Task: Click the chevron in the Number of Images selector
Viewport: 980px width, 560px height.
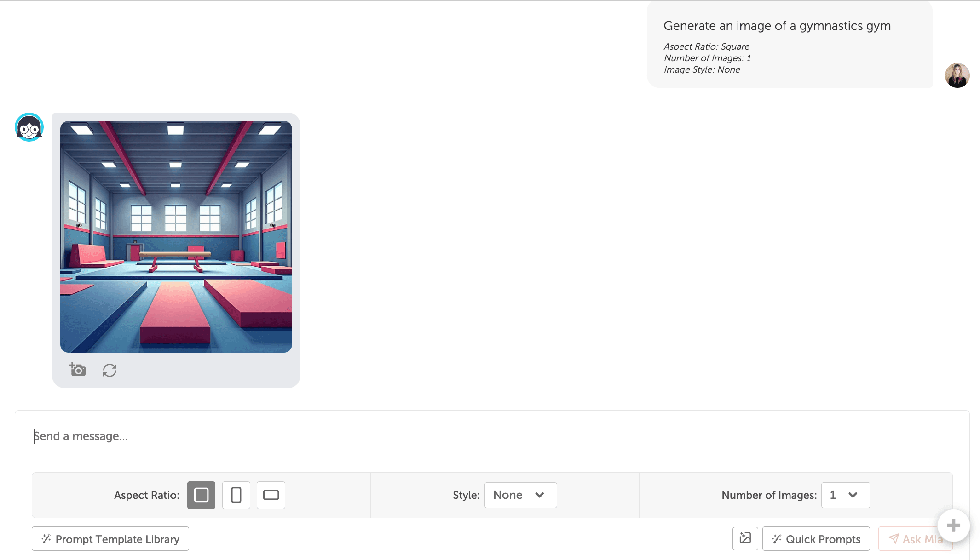Action: click(x=853, y=495)
